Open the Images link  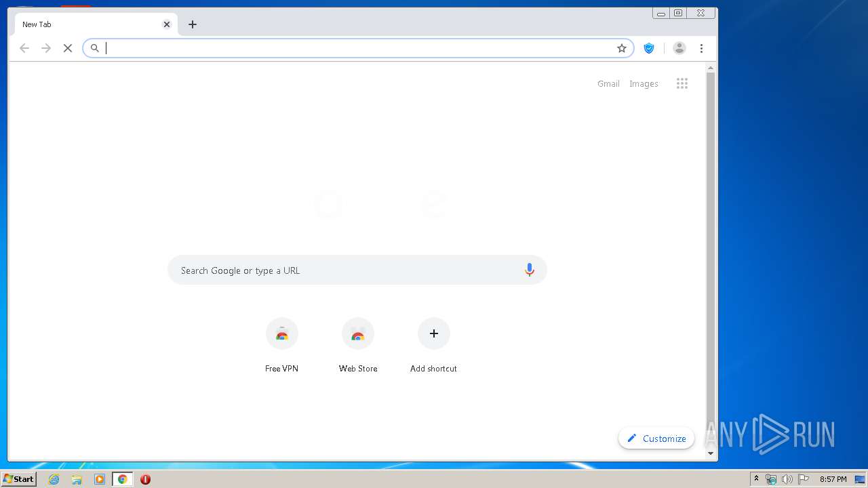[x=644, y=83]
